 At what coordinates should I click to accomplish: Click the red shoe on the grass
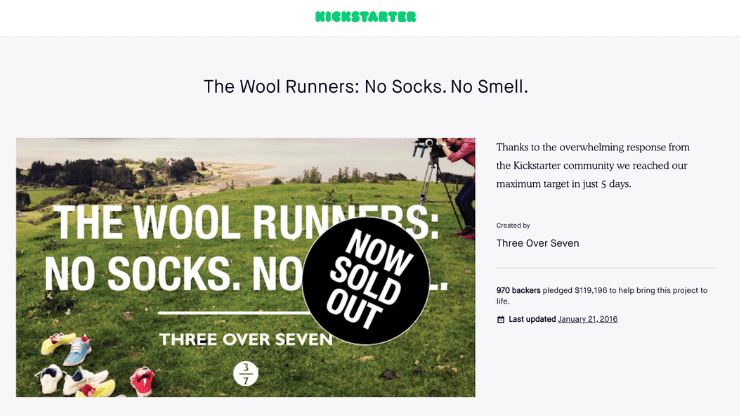pos(142,381)
